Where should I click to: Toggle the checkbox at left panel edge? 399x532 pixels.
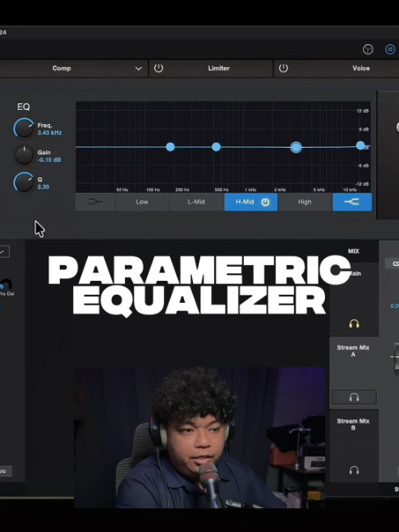click(x=4, y=252)
